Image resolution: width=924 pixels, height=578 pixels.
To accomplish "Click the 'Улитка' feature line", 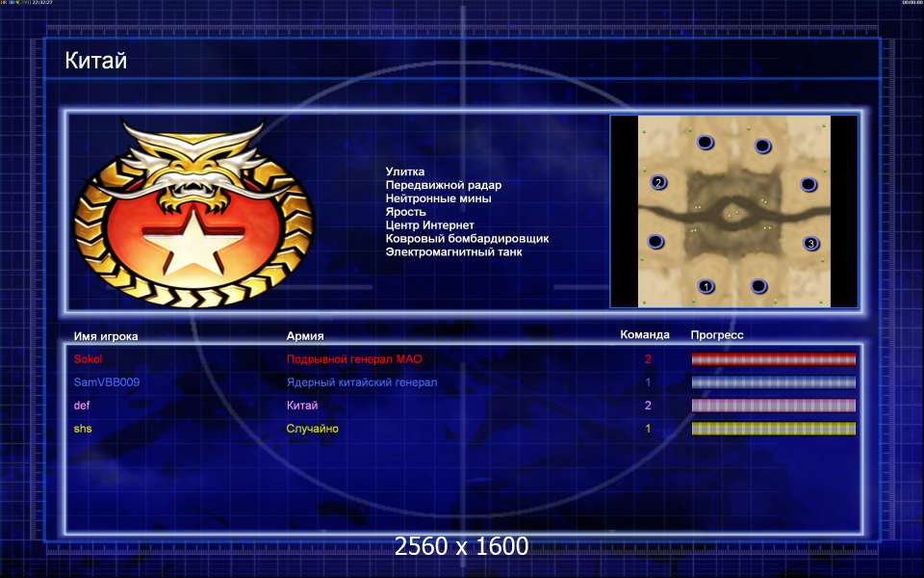I will pyautogui.click(x=405, y=171).
